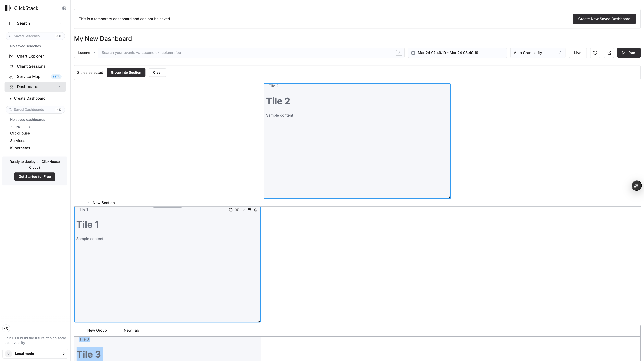644x361 pixels.
Task: Duplicate Tile 1 with the copy icon
Action: coord(230,210)
